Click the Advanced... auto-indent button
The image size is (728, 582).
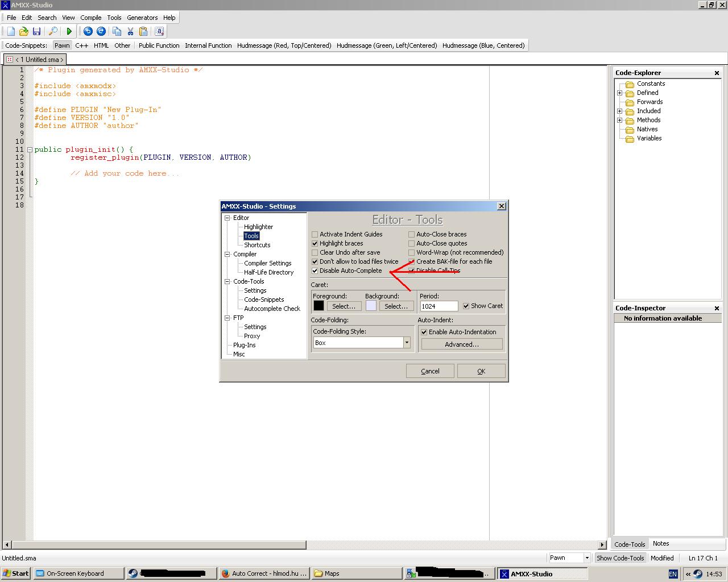click(462, 344)
